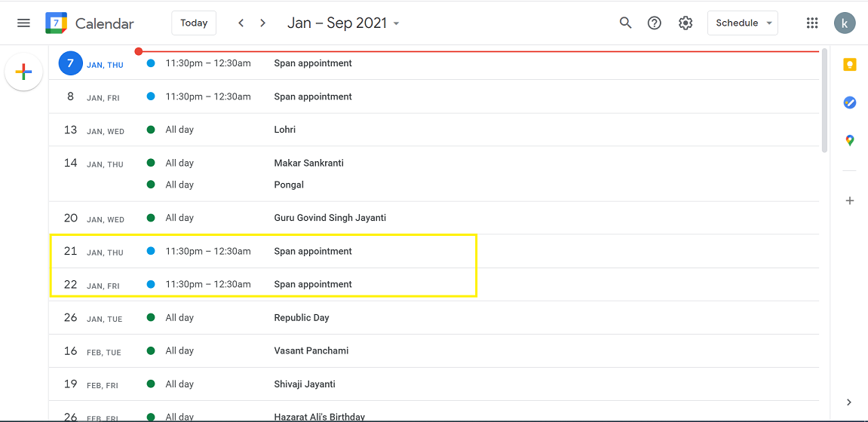Jump to Today

pyautogui.click(x=194, y=23)
